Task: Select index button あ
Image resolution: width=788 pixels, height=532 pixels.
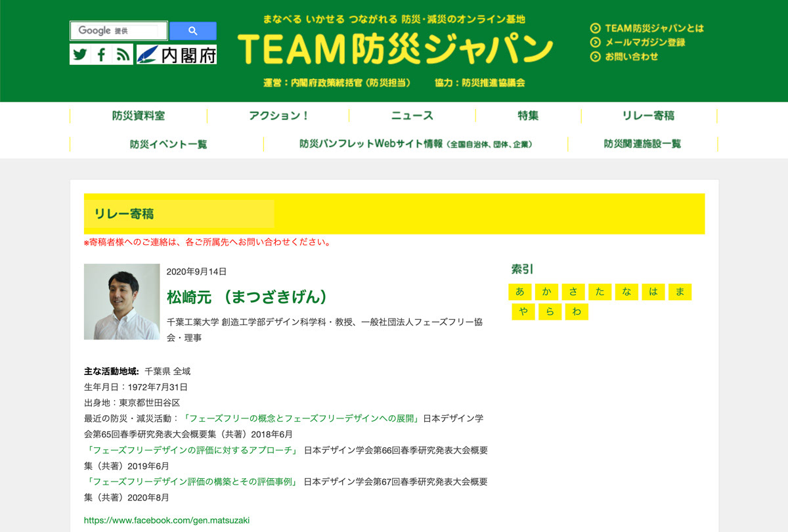Action: pyautogui.click(x=520, y=292)
